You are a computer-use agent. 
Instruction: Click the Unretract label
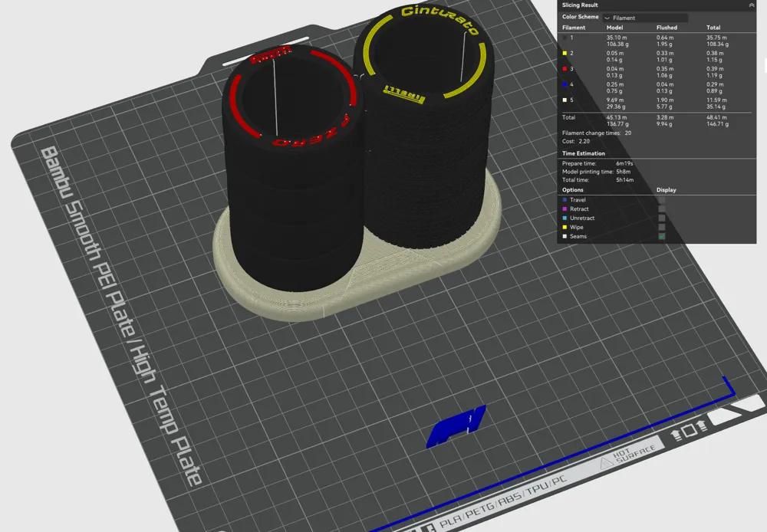click(582, 218)
